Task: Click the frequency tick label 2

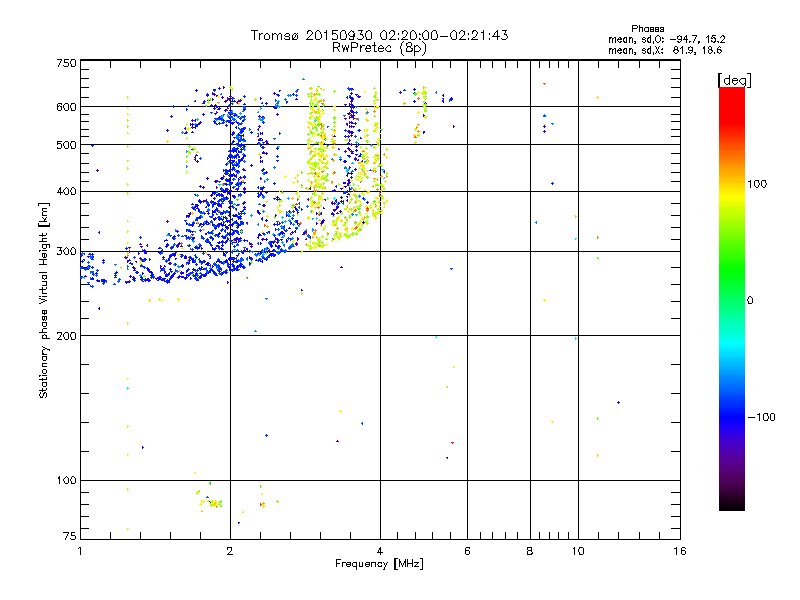Action: coord(230,551)
